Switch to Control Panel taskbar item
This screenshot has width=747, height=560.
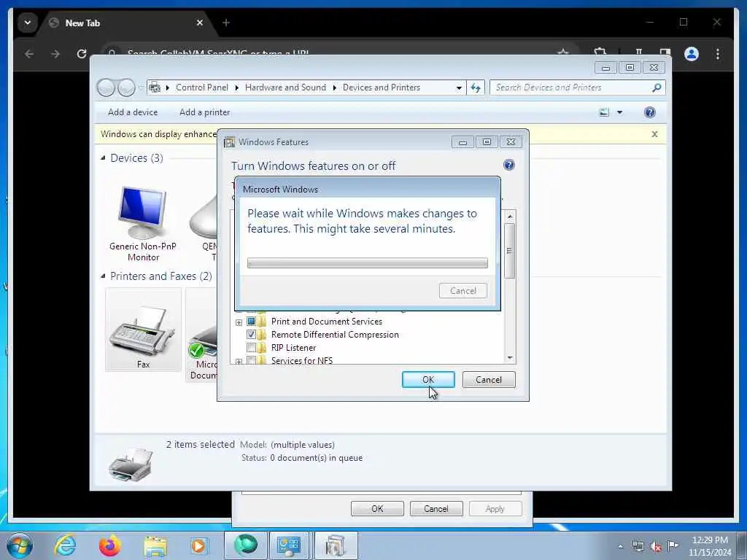click(x=289, y=545)
